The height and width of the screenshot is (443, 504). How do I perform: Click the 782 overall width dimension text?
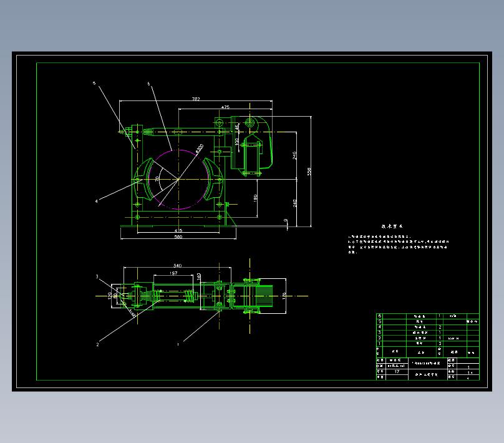point(196,99)
